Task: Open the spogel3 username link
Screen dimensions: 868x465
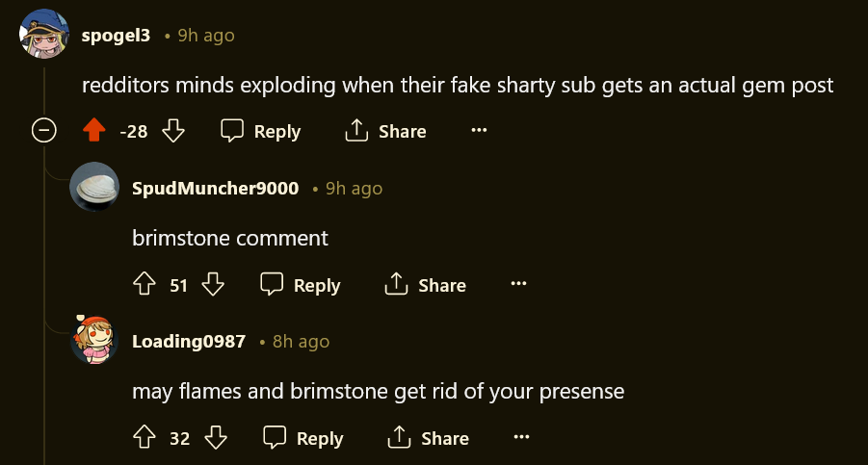Action: pyautogui.click(x=116, y=36)
